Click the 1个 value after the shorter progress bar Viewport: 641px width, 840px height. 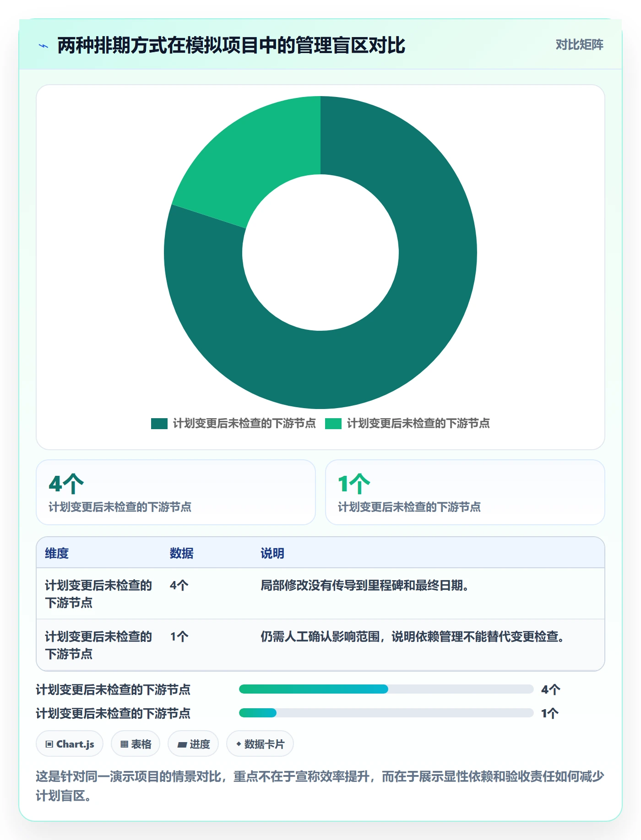click(x=550, y=713)
